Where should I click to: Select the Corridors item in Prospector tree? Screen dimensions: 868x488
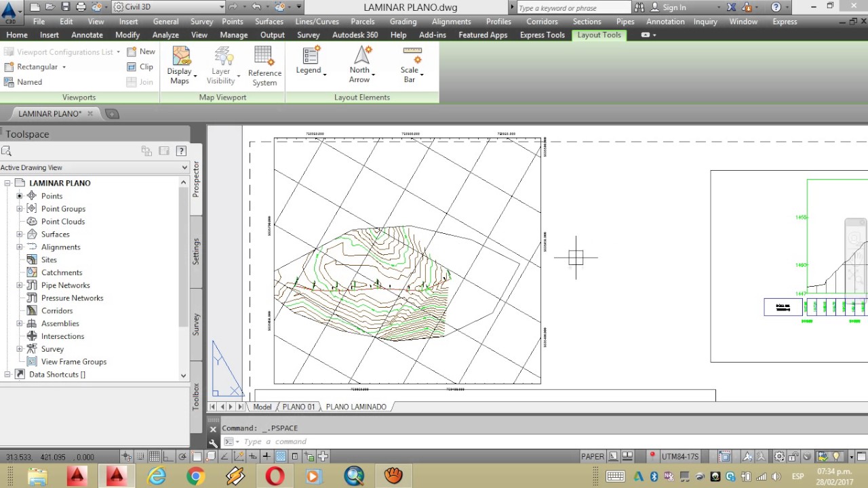(57, 311)
